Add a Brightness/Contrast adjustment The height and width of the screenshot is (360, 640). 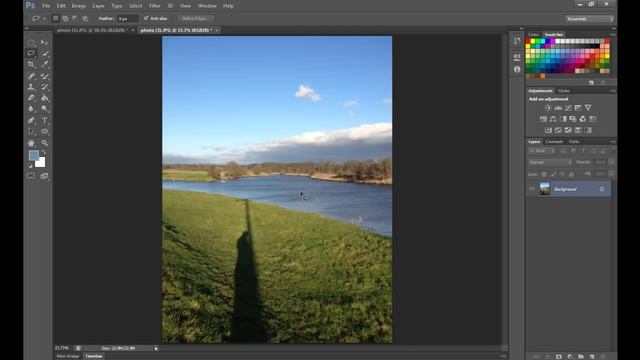tap(548, 108)
